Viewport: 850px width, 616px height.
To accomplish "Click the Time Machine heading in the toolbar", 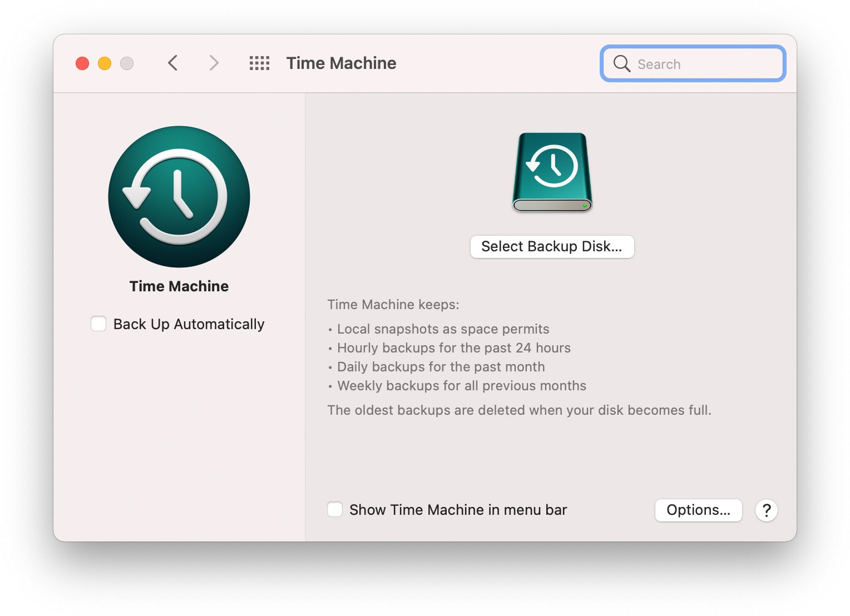I will coord(341,63).
